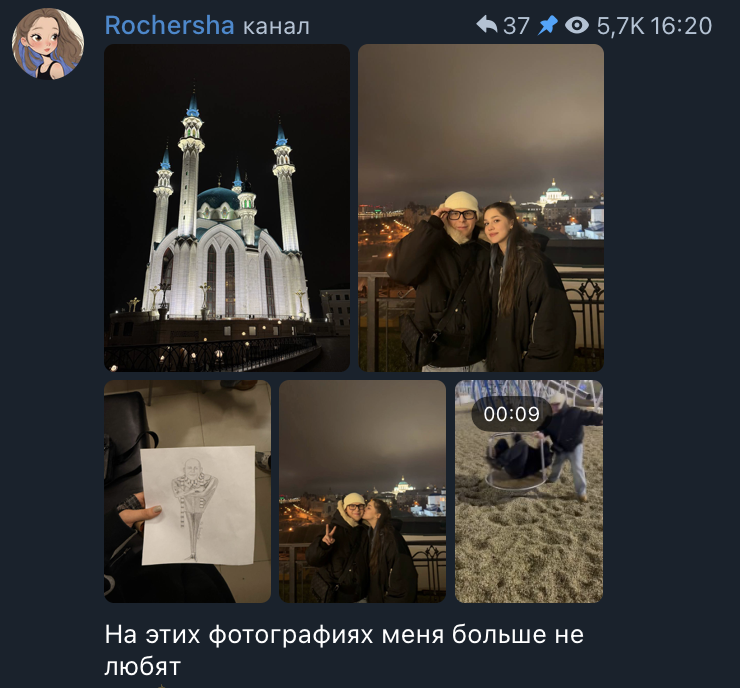Open the illuminated mosque night photo
This screenshot has width=740, height=688.
[x=227, y=208]
